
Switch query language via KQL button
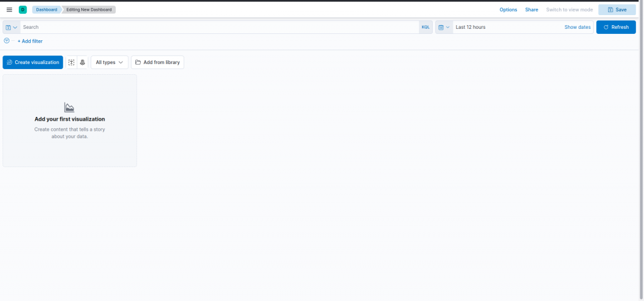tap(426, 27)
